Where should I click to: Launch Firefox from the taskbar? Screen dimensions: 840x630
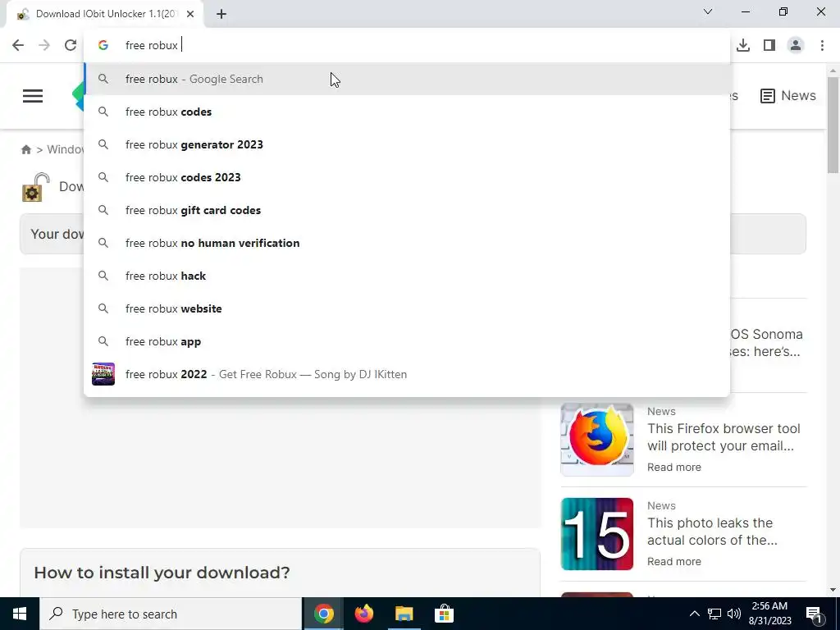(x=363, y=614)
